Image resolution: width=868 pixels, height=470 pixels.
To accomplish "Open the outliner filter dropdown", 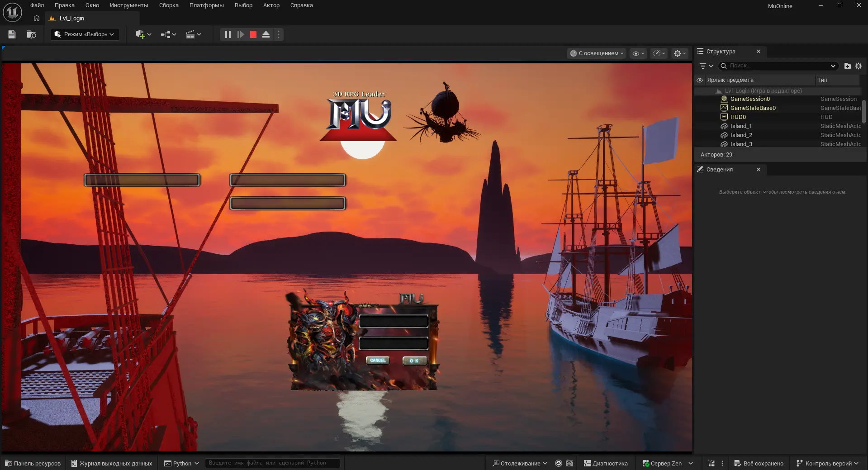I will (706, 66).
